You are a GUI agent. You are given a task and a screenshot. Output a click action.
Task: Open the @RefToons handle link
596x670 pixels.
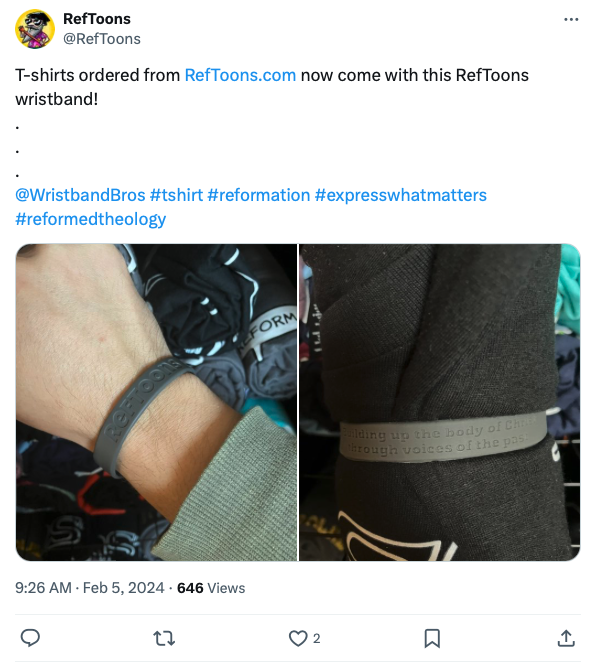pyautogui.click(x=102, y=39)
